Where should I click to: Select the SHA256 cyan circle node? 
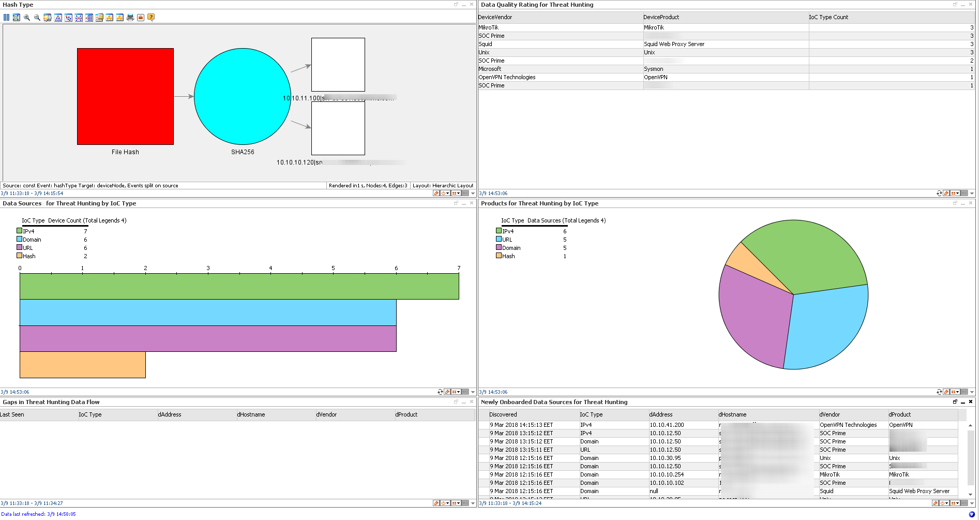(242, 96)
